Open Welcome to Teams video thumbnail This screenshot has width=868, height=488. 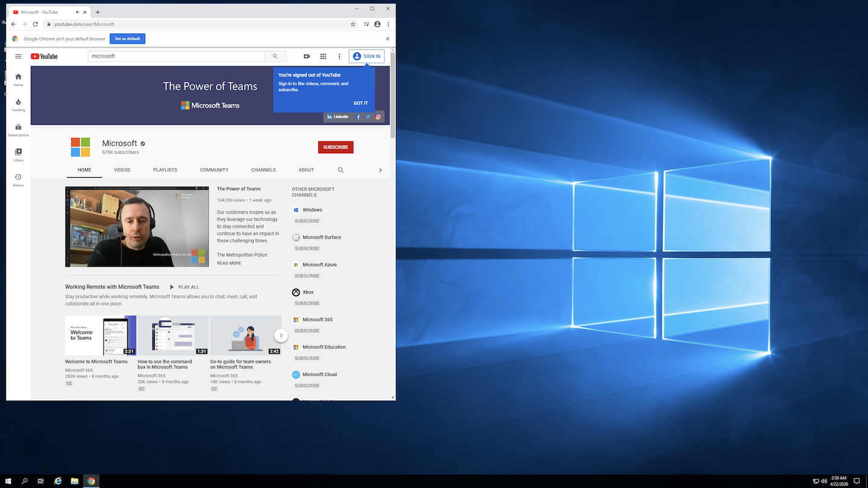coord(101,336)
